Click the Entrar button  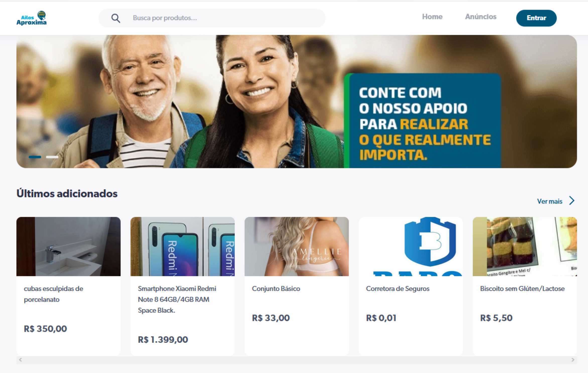536,18
